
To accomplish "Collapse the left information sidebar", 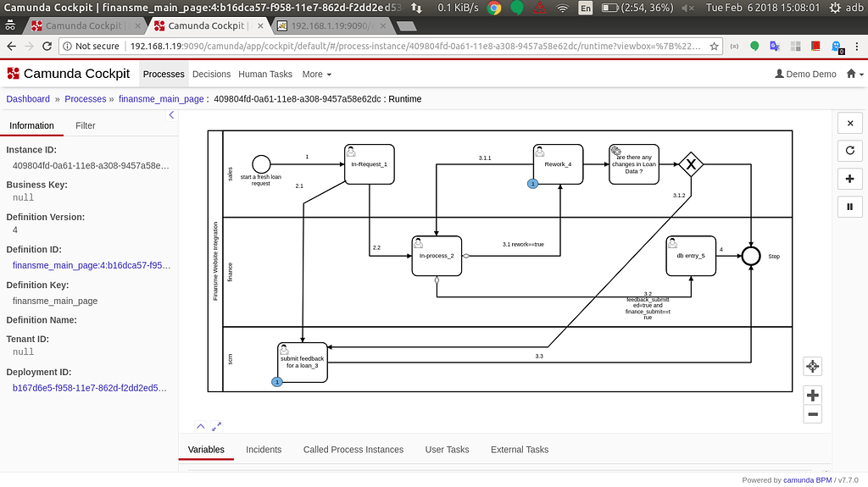I will pos(171,114).
